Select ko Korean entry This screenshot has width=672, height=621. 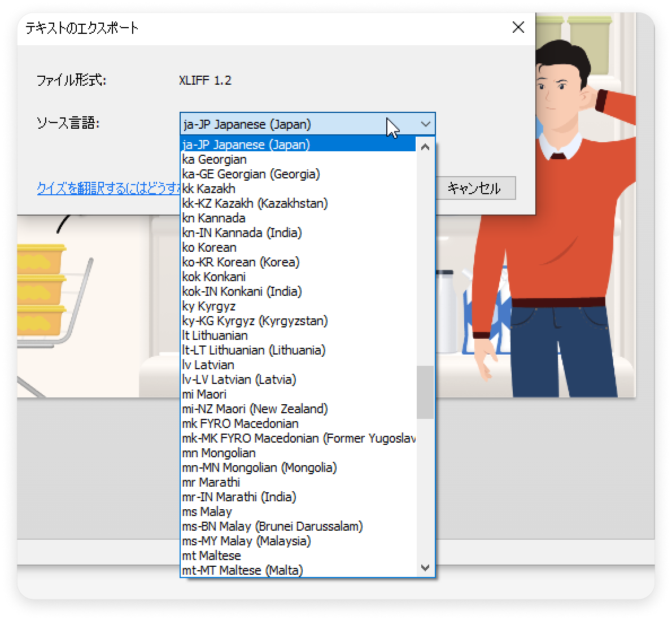coord(298,247)
